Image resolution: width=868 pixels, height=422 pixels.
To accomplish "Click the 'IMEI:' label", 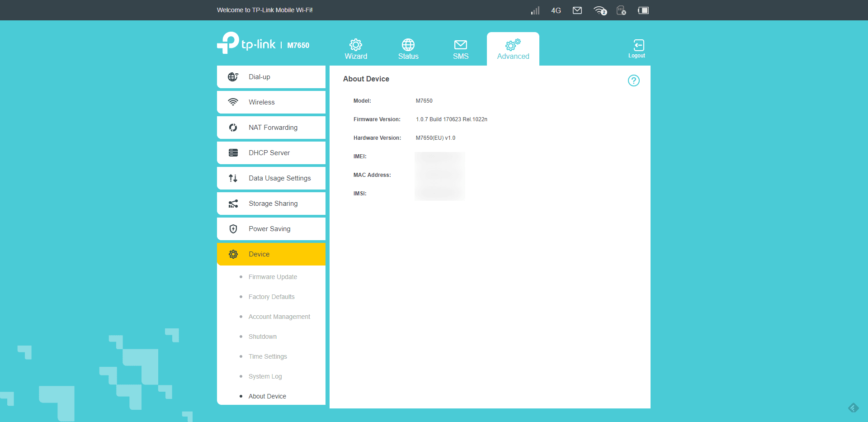I will click(x=360, y=156).
